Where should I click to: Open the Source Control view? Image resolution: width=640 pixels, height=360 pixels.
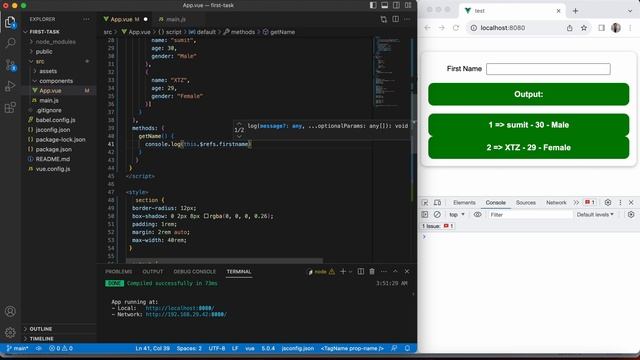click(x=10, y=64)
